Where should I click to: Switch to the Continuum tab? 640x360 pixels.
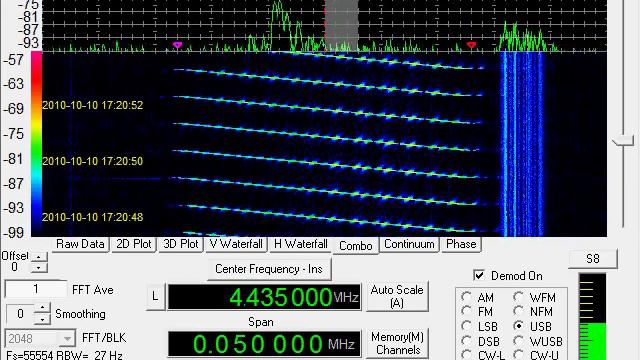(x=409, y=244)
